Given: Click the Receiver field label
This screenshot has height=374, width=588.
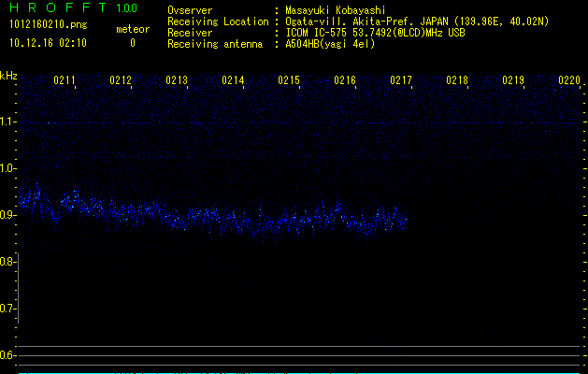Looking at the screenshot, I should coord(190,33).
